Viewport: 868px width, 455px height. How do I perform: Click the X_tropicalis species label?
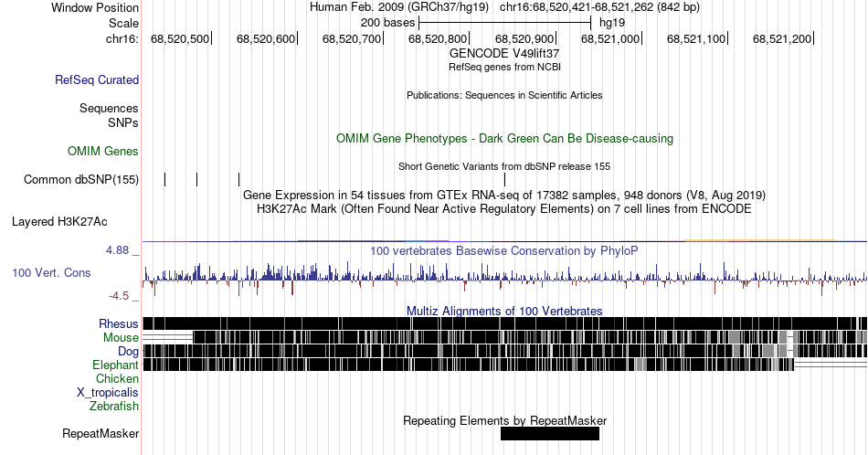pos(108,393)
